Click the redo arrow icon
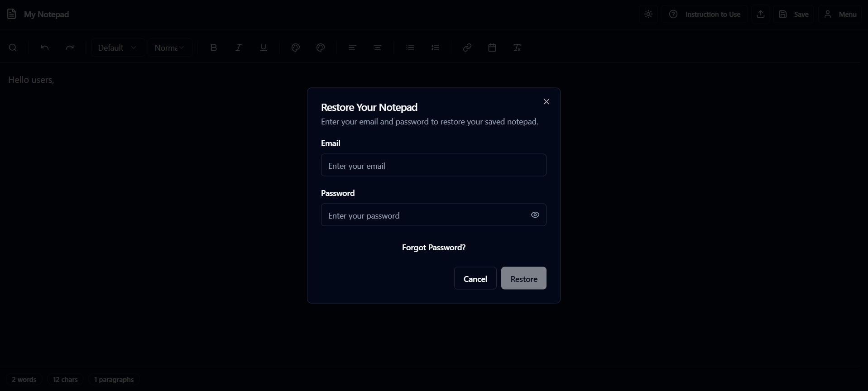 [x=70, y=48]
